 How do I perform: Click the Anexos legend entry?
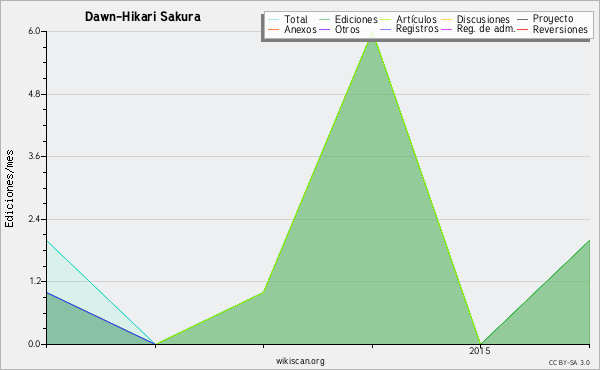[292, 29]
